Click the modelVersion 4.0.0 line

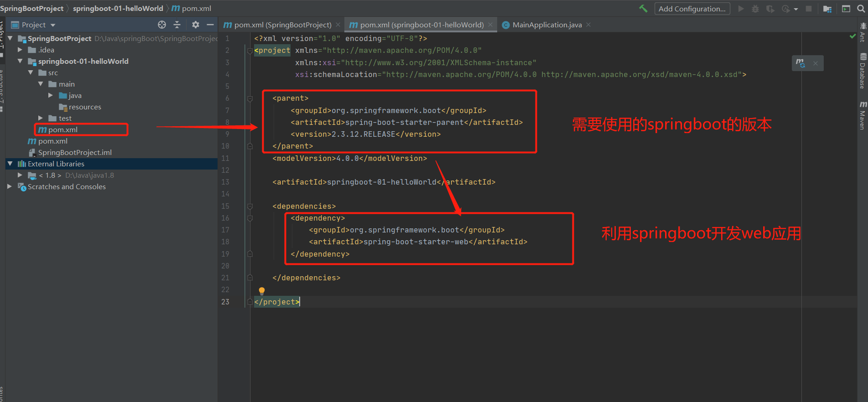tap(350, 159)
